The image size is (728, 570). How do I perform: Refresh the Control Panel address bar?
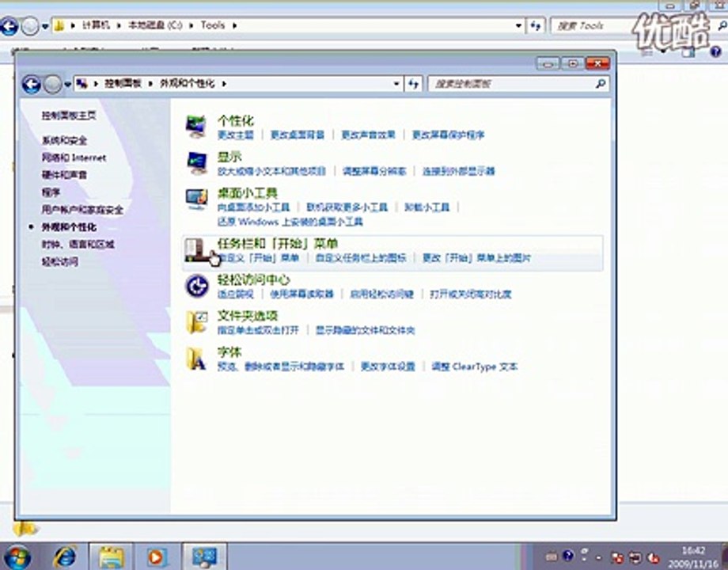click(x=413, y=84)
